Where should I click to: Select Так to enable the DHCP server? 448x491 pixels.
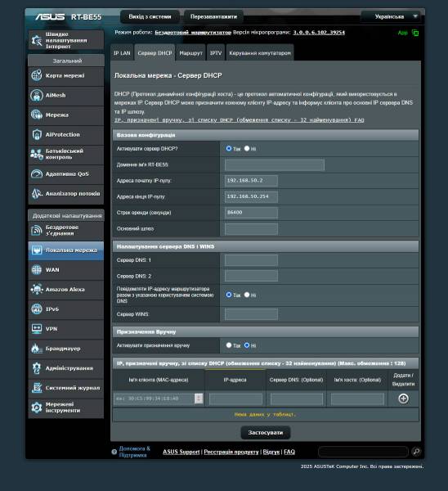(x=229, y=148)
